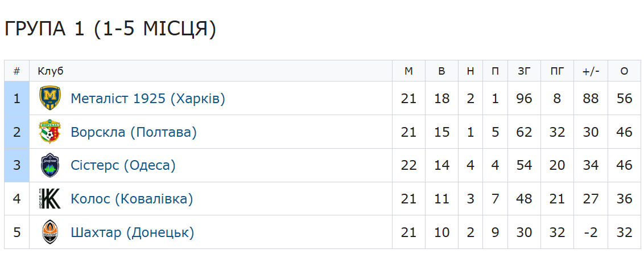Open the Шахтар (Донецьк) team link

click(x=133, y=232)
